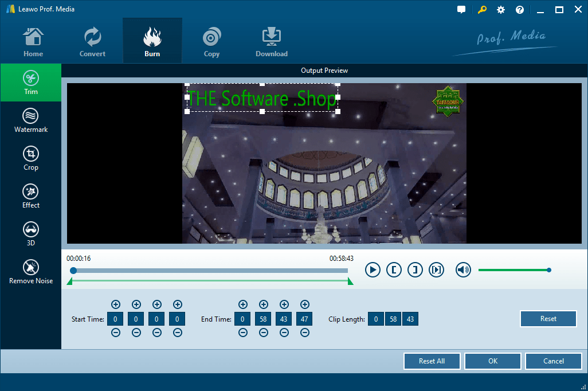Confirm edits with the OK button
The width and height of the screenshot is (588, 391).
point(493,361)
